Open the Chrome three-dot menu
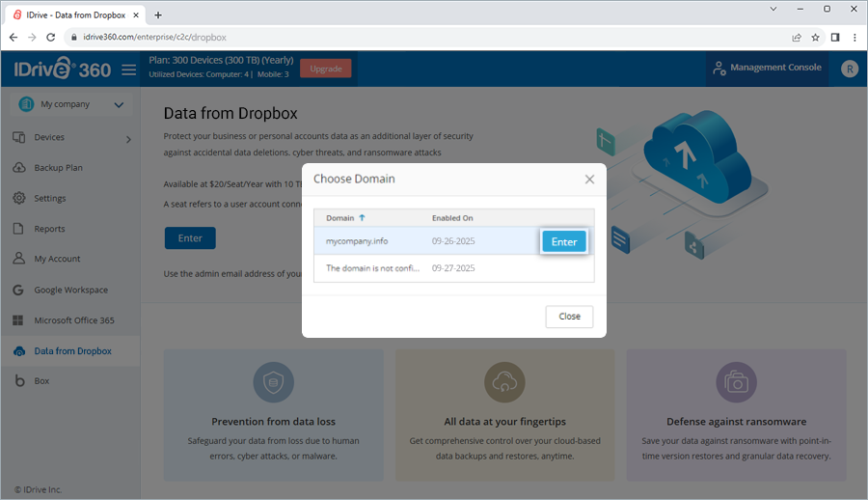The width and height of the screenshot is (868, 500). pyautogui.click(x=854, y=37)
